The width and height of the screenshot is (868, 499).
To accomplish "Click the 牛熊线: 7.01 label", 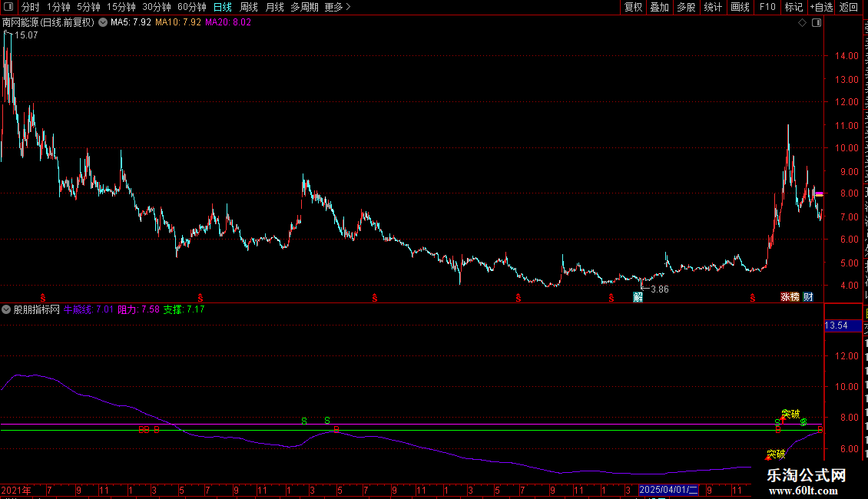I will coord(88,310).
